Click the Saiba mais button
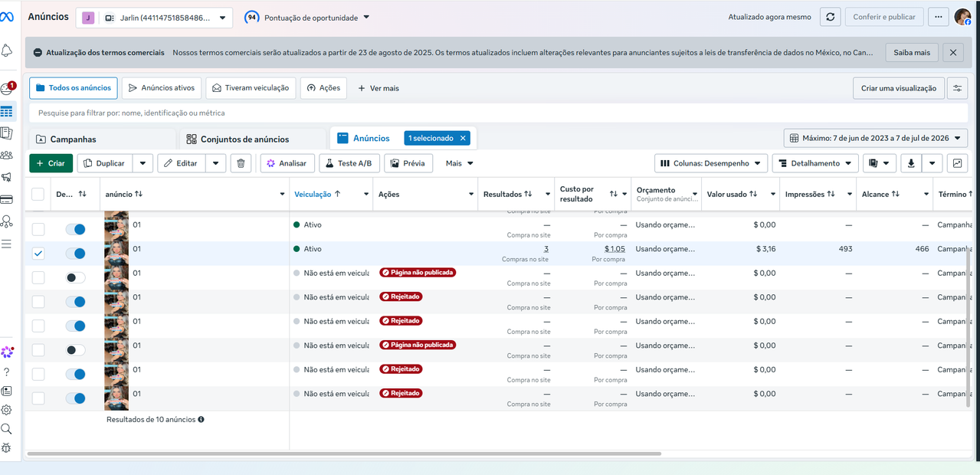980x475 pixels. point(912,53)
